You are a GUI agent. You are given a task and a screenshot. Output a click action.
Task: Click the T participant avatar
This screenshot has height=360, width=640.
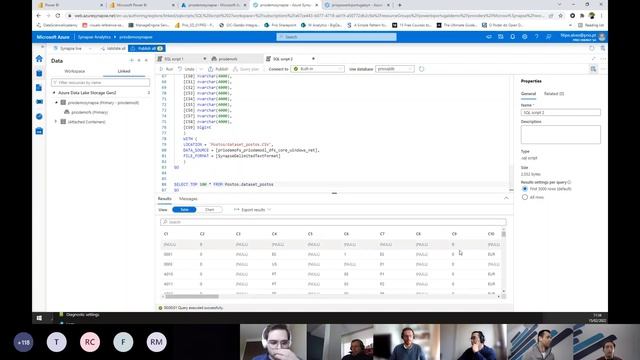pyautogui.click(x=56, y=342)
